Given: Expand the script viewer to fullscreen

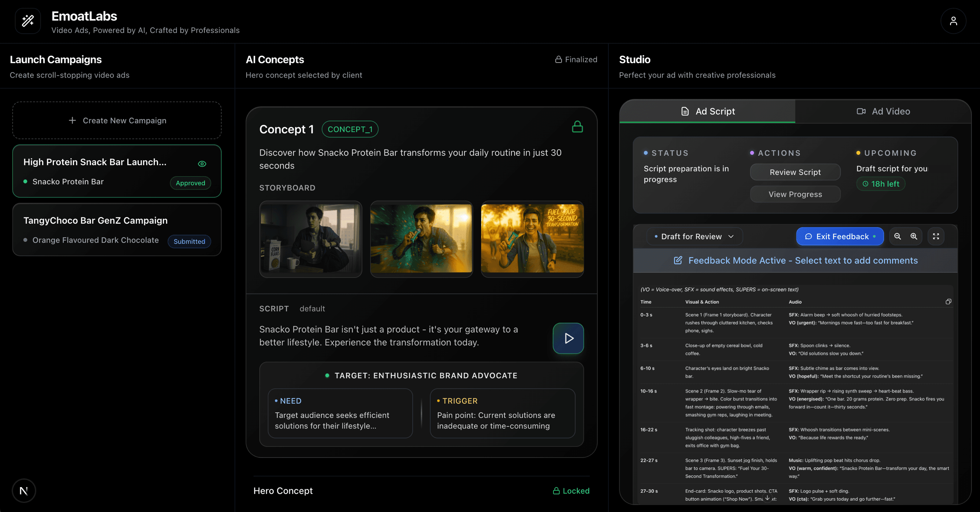Looking at the screenshot, I should click(x=937, y=236).
